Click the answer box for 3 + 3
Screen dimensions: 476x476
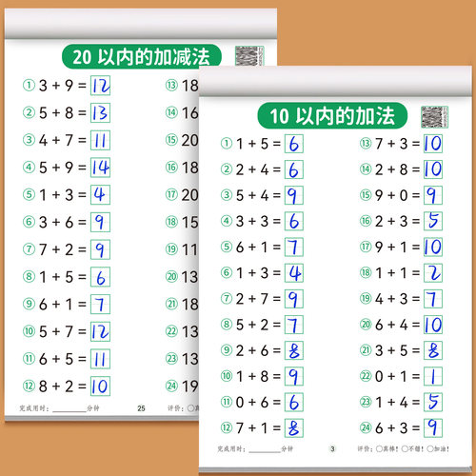coord(294,221)
